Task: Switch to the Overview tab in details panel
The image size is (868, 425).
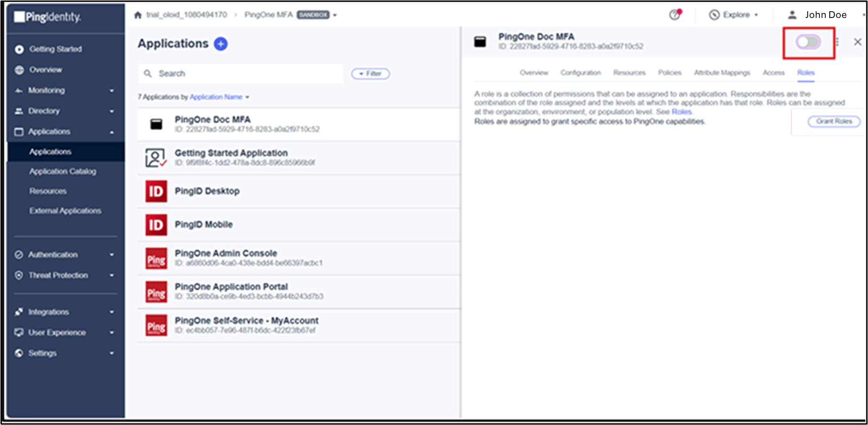Action: pyautogui.click(x=534, y=72)
